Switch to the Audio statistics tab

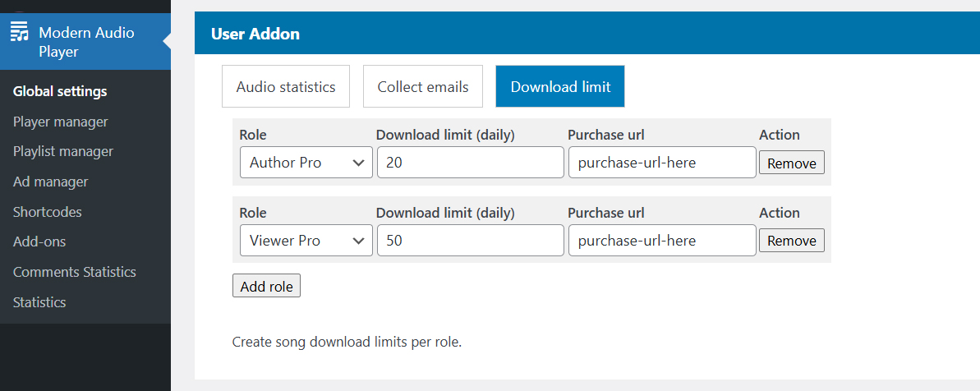(286, 87)
